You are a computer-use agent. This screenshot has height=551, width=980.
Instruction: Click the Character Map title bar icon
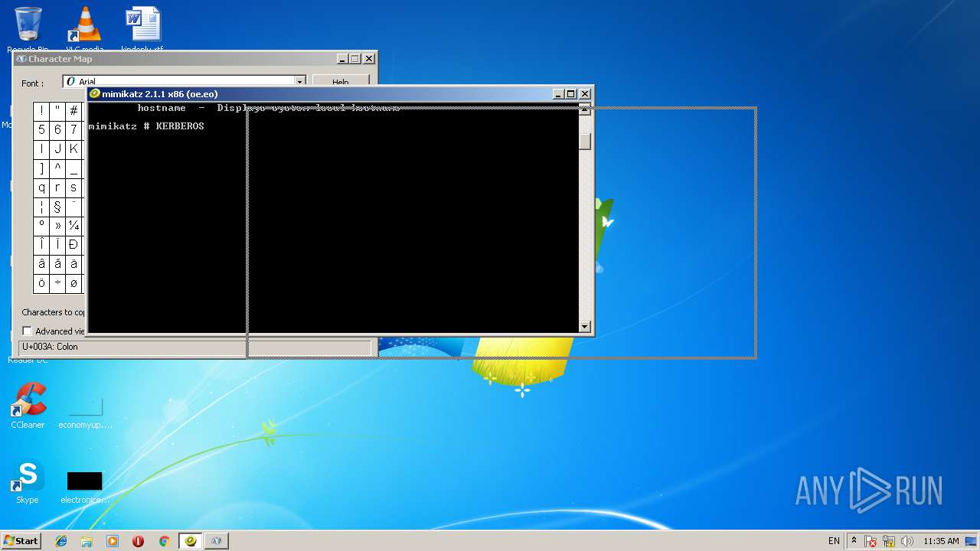click(x=21, y=59)
